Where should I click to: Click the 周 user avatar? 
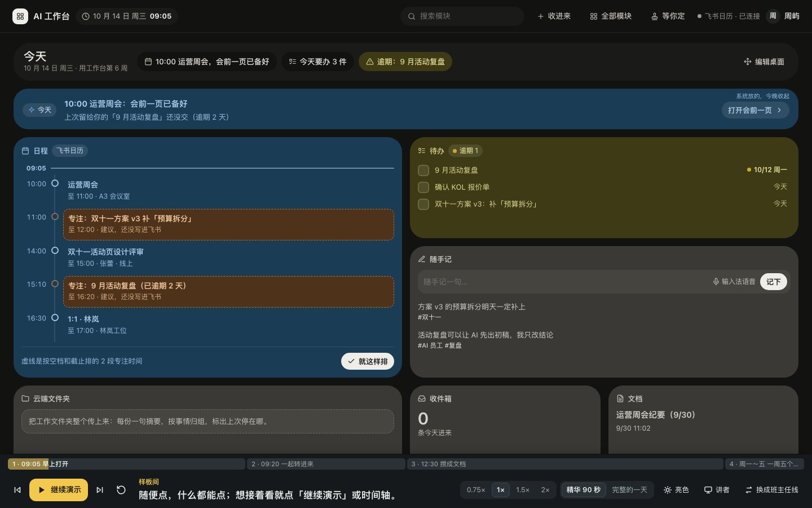pyautogui.click(x=773, y=16)
